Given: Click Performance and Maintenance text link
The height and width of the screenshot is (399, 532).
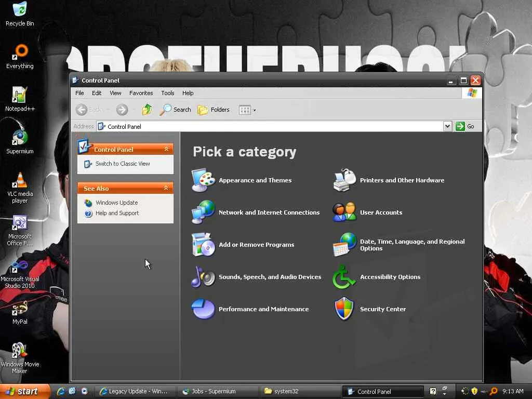Looking at the screenshot, I should pyautogui.click(x=263, y=309).
